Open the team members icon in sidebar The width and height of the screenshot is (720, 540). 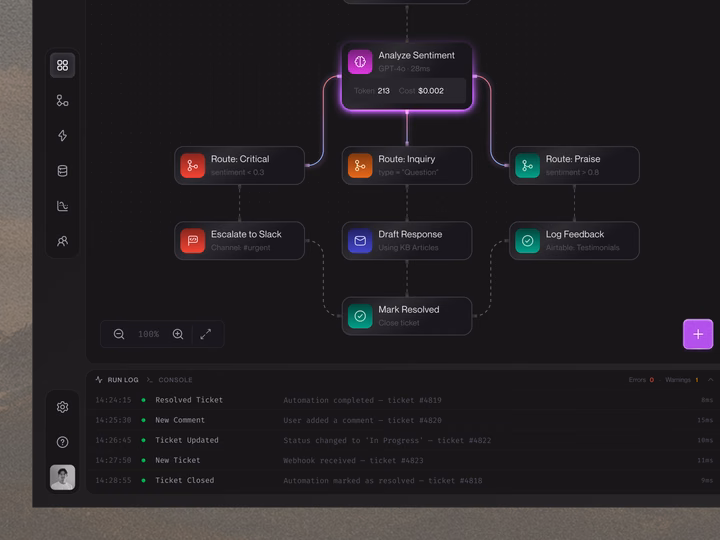click(x=62, y=241)
